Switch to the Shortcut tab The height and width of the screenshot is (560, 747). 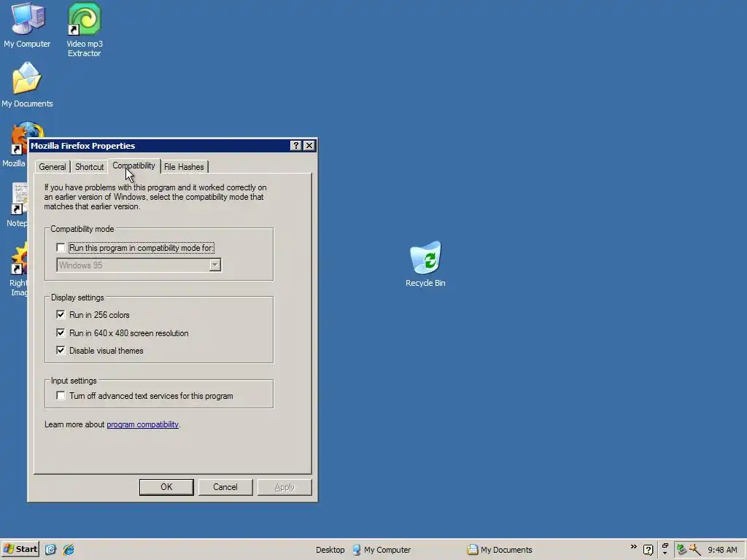click(x=89, y=167)
